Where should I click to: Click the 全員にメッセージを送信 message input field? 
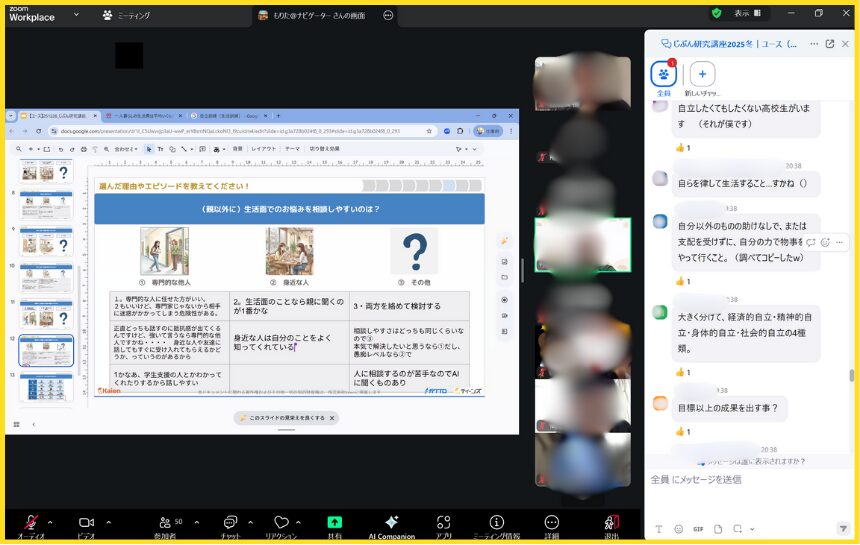745,480
